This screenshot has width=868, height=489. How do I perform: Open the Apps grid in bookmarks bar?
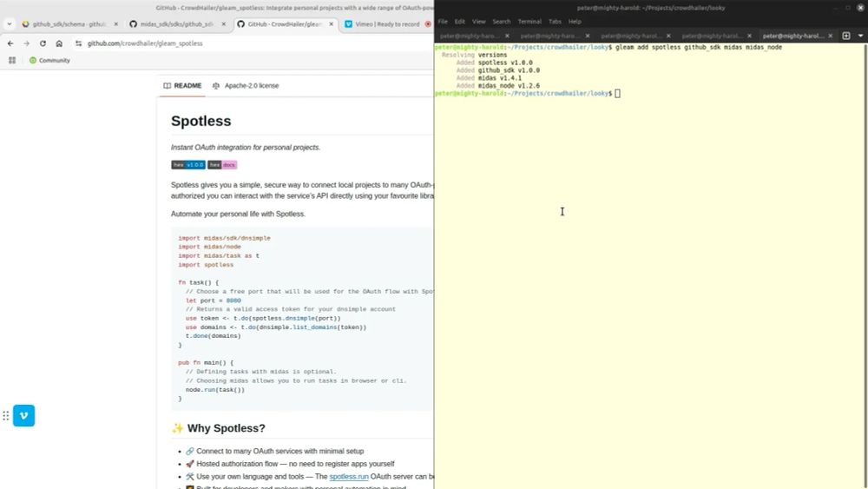click(x=12, y=60)
